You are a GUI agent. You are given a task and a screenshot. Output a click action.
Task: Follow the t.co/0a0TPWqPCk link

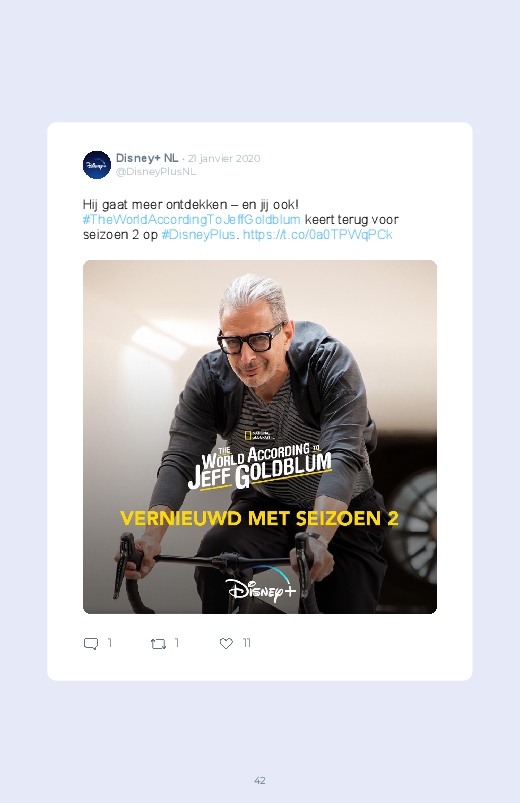click(x=318, y=235)
